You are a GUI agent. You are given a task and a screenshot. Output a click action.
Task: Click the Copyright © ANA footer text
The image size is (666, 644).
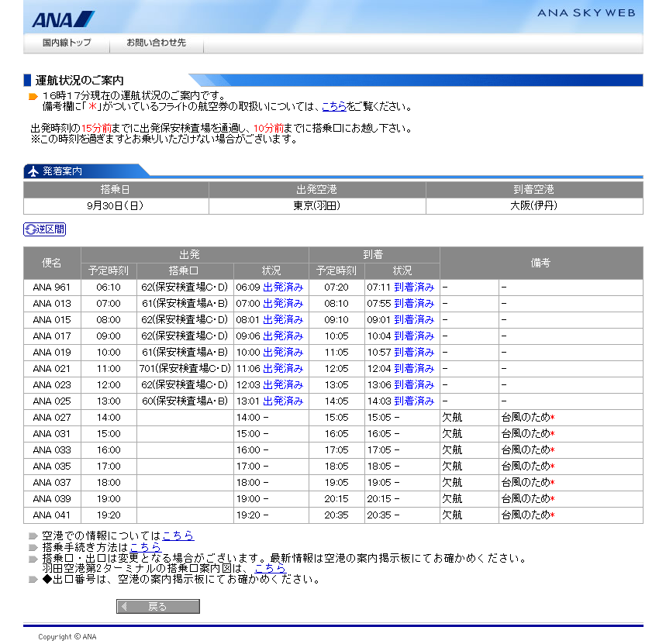point(67,636)
